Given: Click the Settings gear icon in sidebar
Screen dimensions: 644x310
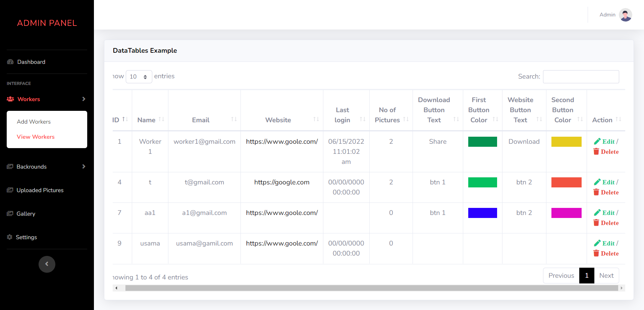Looking at the screenshot, I should 10,237.
